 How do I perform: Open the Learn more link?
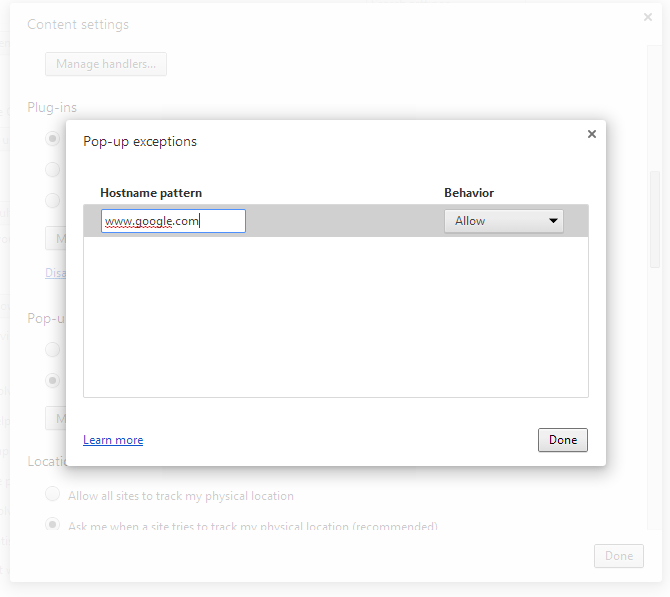(x=113, y=440)
